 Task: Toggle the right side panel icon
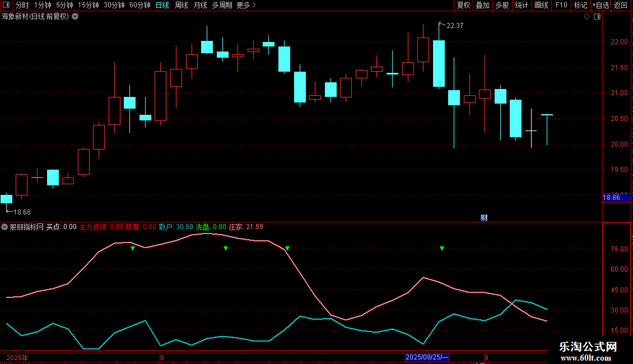[597, 17]
